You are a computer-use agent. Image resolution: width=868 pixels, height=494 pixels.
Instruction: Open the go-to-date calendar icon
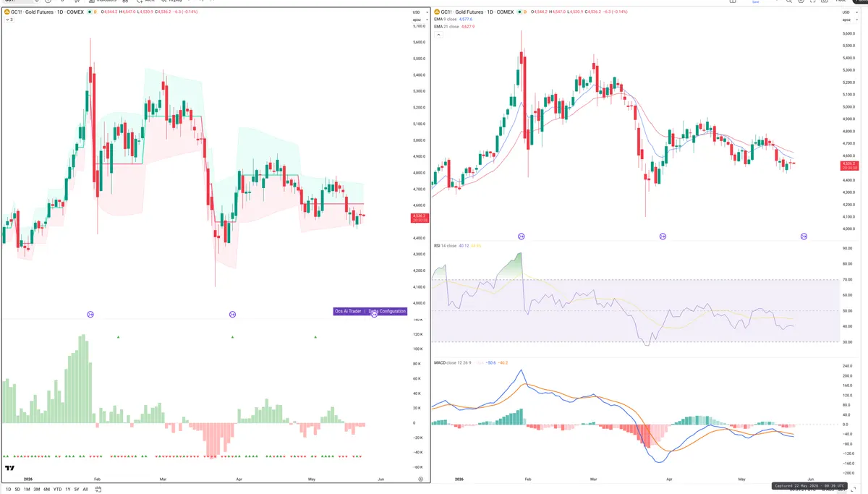coord(98,490)
